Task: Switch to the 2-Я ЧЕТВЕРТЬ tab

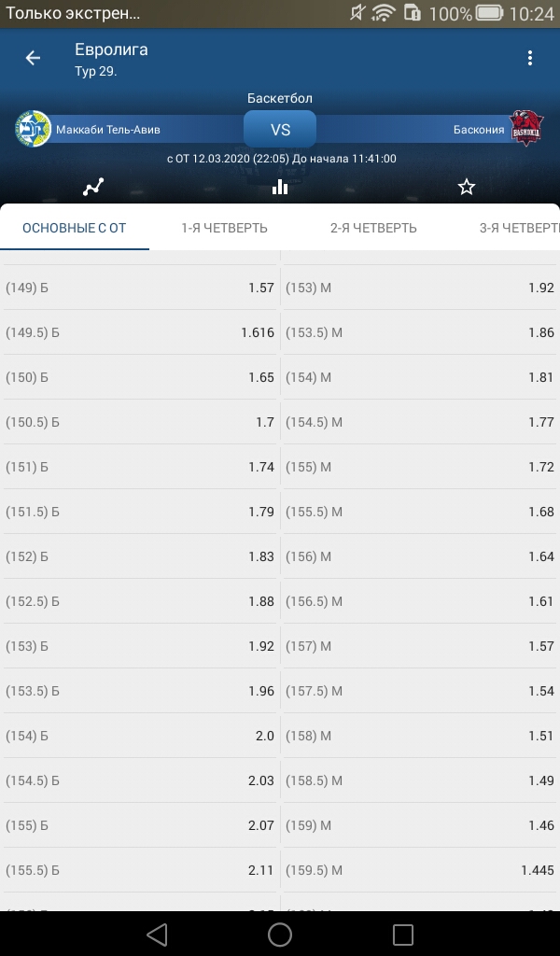Action: coord(373,228)
